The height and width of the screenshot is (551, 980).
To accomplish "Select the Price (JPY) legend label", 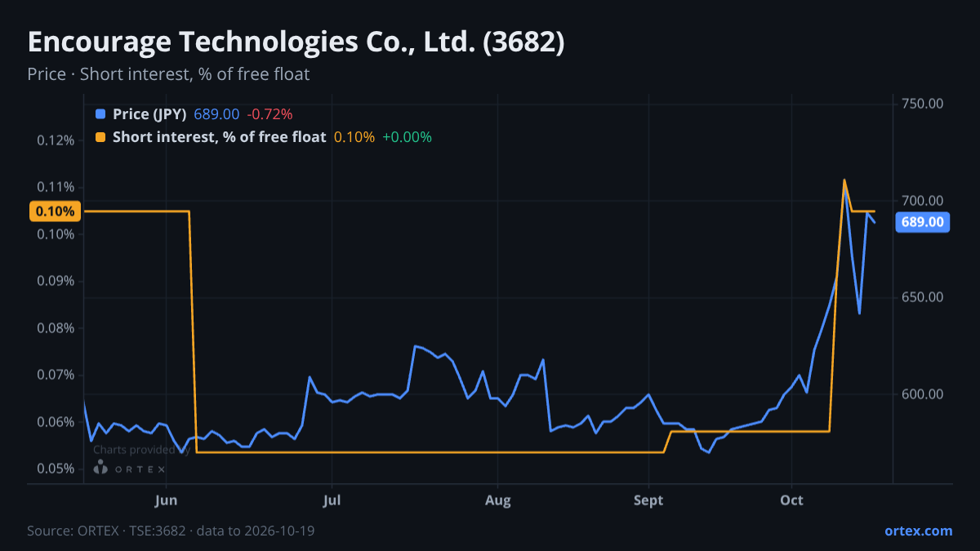I will click(149, 114).
